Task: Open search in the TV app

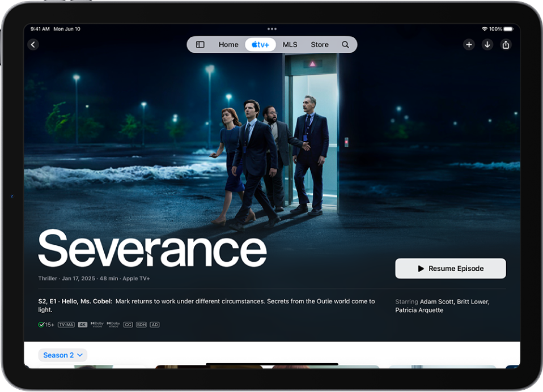Action: pyautogui.click(x=345, y=44)
